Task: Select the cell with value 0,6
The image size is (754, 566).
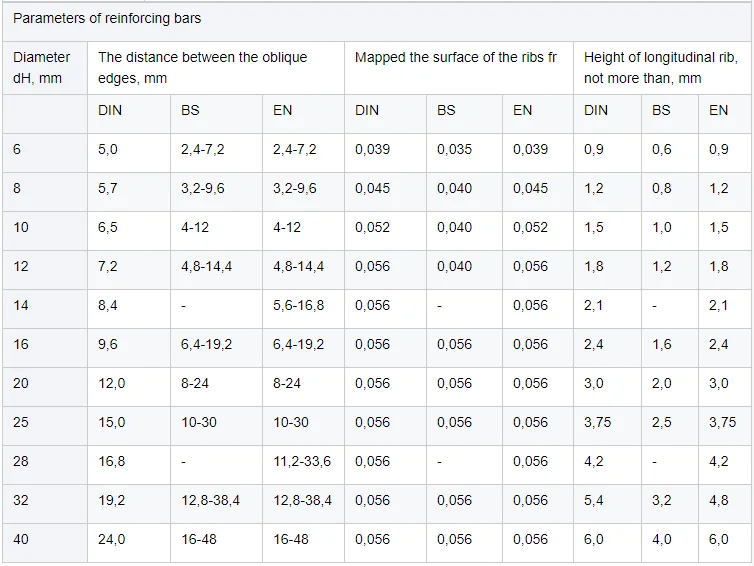Action: point(662,149)
